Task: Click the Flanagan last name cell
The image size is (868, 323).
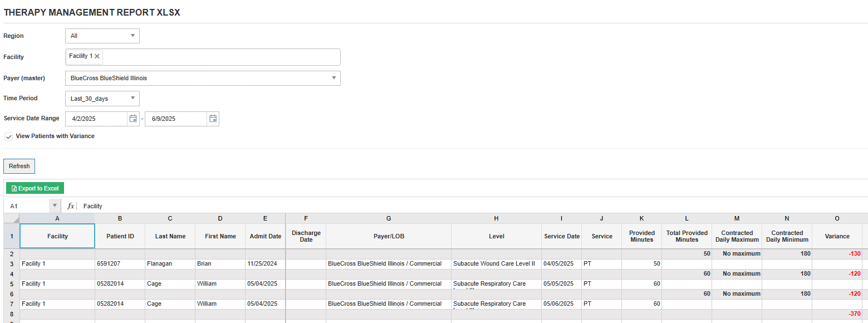Action: (170, 264)
